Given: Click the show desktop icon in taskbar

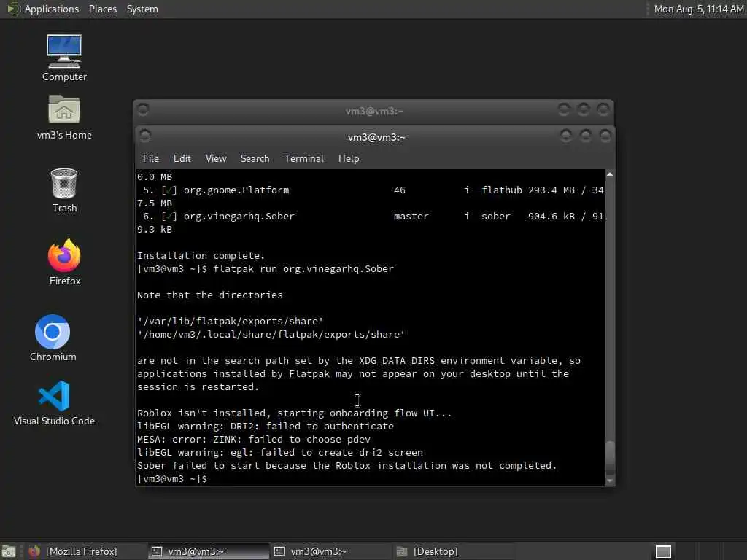Looking at the screenshot, I should click(x=9, y=551).
